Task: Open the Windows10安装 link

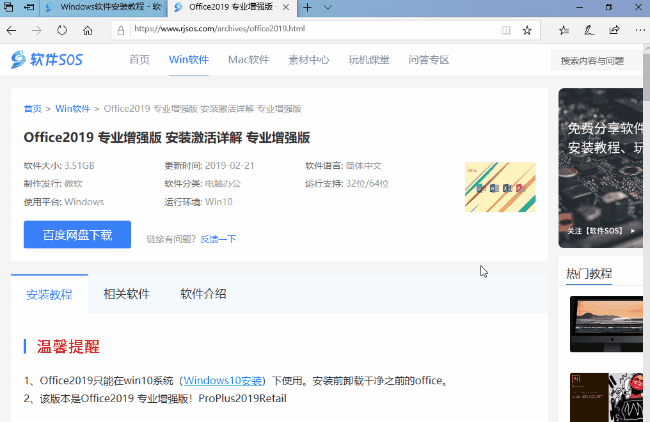Action: (x=223, y=380)
